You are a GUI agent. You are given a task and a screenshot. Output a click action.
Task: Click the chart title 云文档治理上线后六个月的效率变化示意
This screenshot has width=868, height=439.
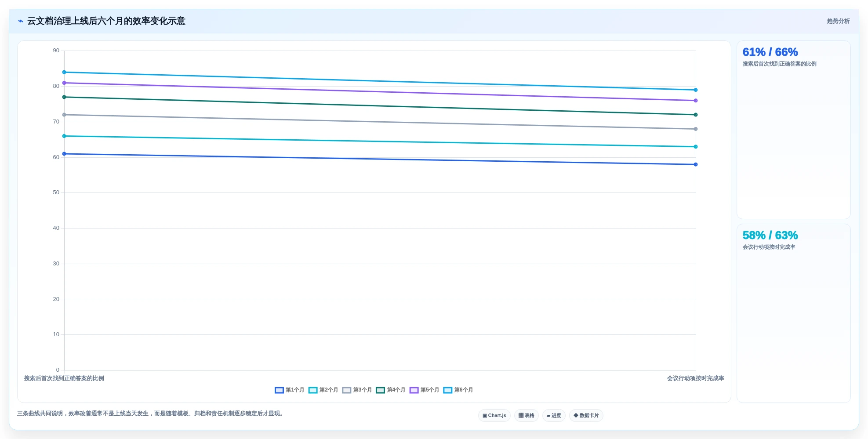pos(106,21)
